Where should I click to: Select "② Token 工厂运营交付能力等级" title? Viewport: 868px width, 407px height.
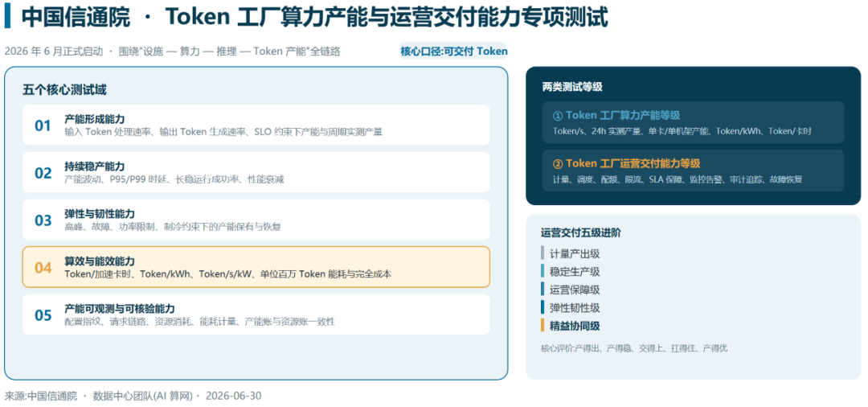coord(626,163)
